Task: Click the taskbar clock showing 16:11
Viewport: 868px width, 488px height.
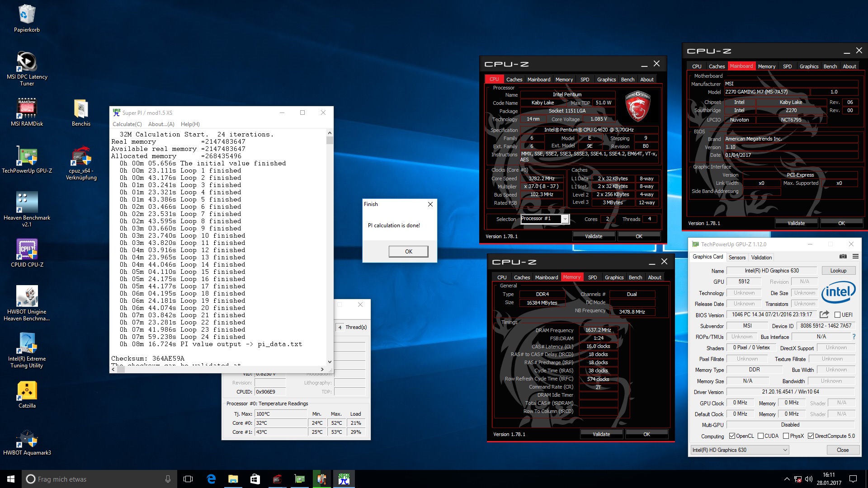Action: coord(829,479)
